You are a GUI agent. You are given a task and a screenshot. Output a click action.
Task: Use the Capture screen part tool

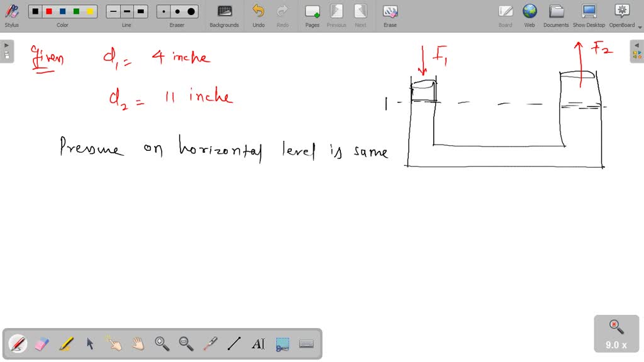coord(282,343)
